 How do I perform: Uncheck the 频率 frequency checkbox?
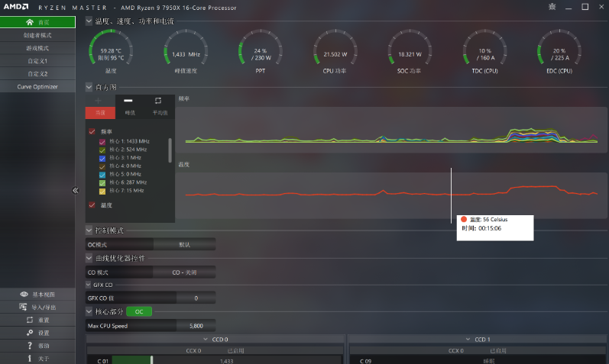click(x=92, y=131)
